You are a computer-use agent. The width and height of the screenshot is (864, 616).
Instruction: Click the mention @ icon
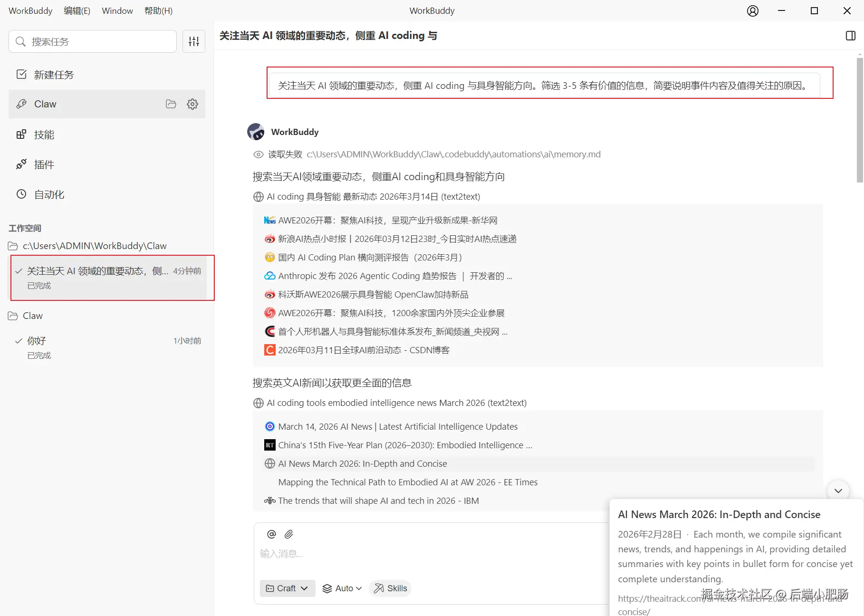[x=271, y=534]
